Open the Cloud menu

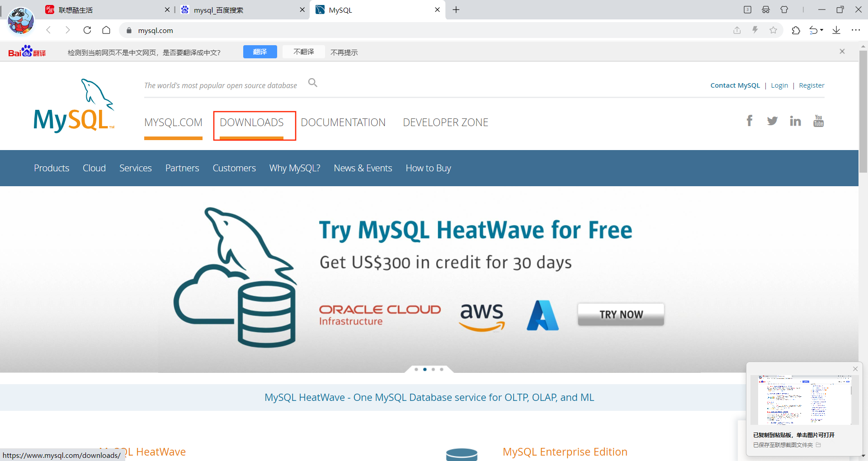coord(94,168)
